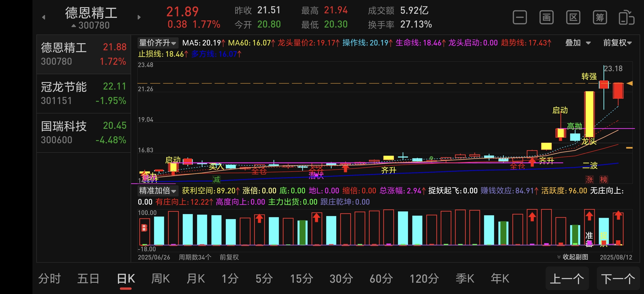The height and width of the screenshot is (294, 644).
Task: Tap the 德恩精工 title at top
Action: pyautogui.click(x=91, y=13)
